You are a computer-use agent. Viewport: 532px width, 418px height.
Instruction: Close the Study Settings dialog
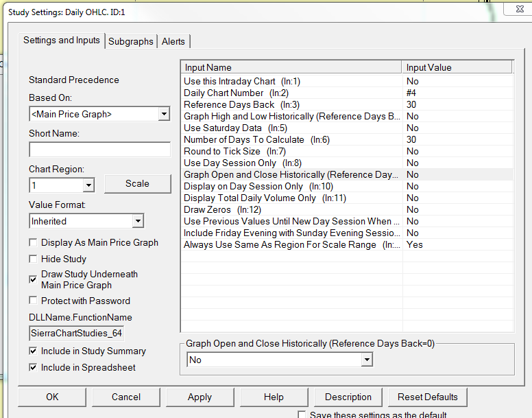click(519, 9)
